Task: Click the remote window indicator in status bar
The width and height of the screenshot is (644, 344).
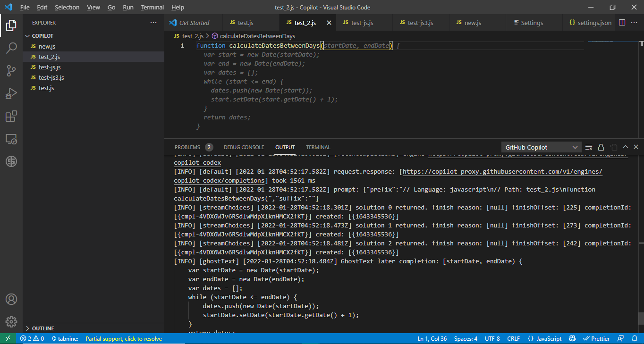Action: [x=8, y=339]
